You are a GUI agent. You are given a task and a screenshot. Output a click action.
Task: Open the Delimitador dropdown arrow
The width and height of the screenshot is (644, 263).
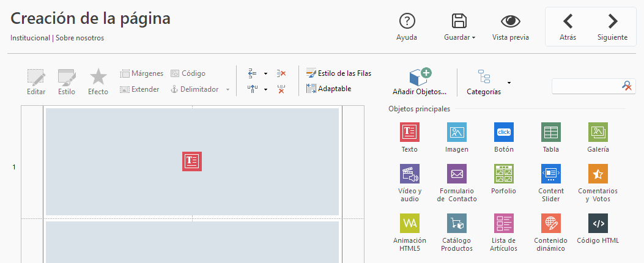pos(228,90)
